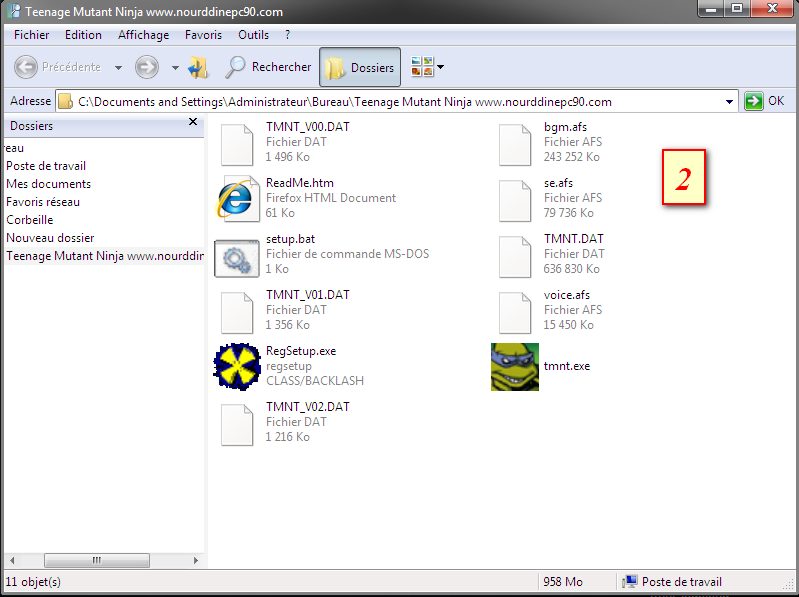This screenshot has height=597, width=799.
Task: Go up one folder level
Action: click(x=199, y=67)
